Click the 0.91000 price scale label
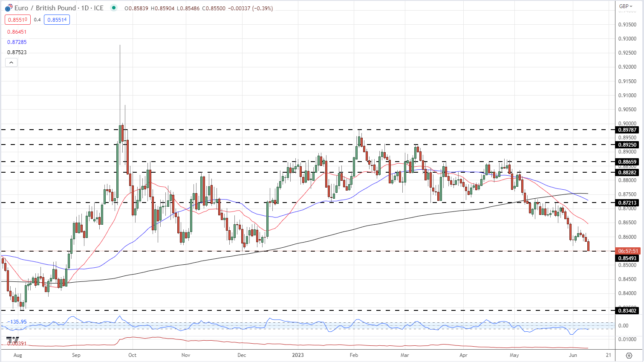This screenshot has width=644, height=362. [627, 96]
